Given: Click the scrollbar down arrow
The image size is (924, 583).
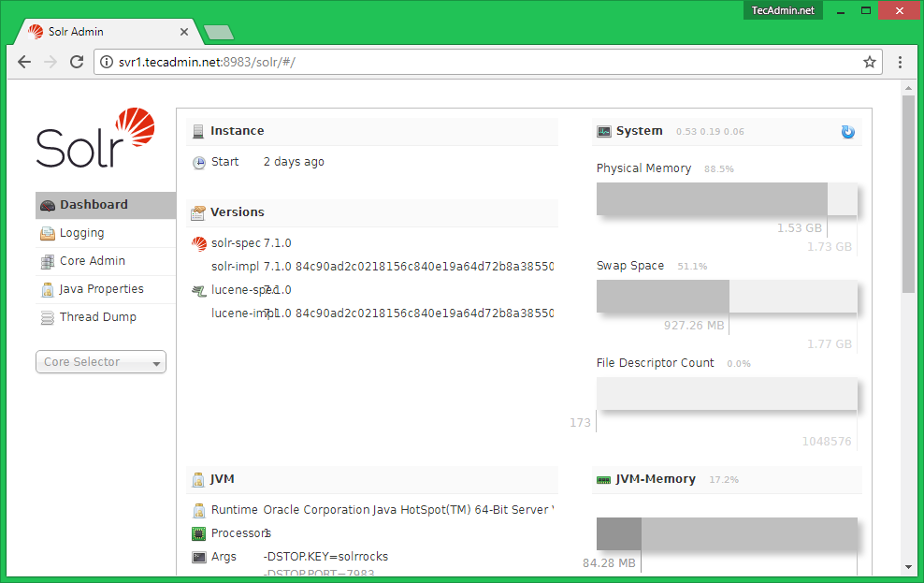Looking at the screenshot, I should (x=908, y=567).
